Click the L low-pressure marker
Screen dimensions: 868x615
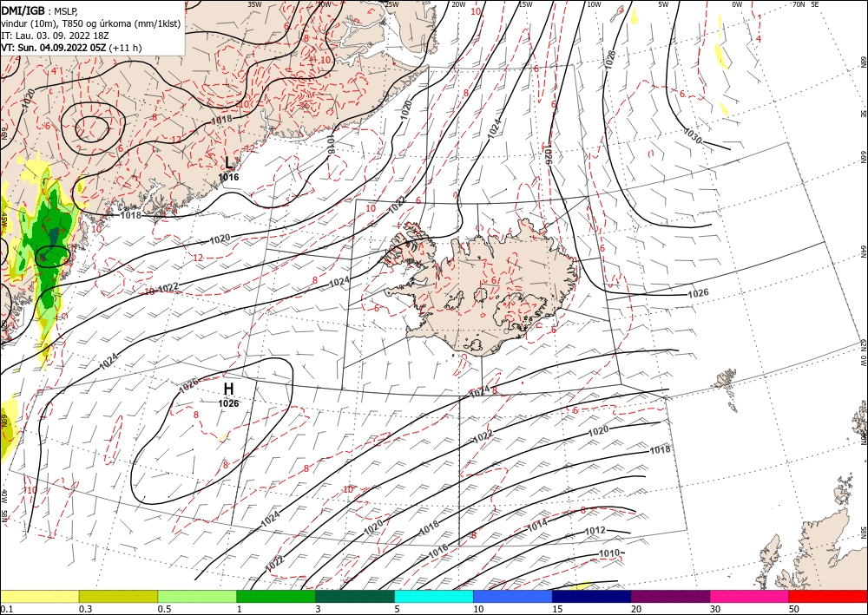click(228, 162)
